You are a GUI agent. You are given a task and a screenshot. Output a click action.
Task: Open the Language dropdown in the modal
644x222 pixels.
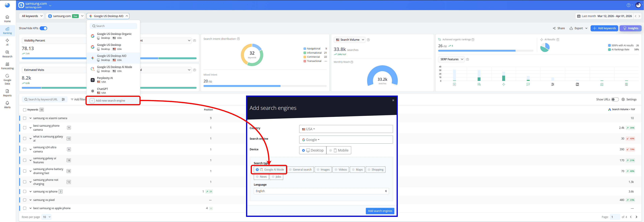(x=321, y=191)
